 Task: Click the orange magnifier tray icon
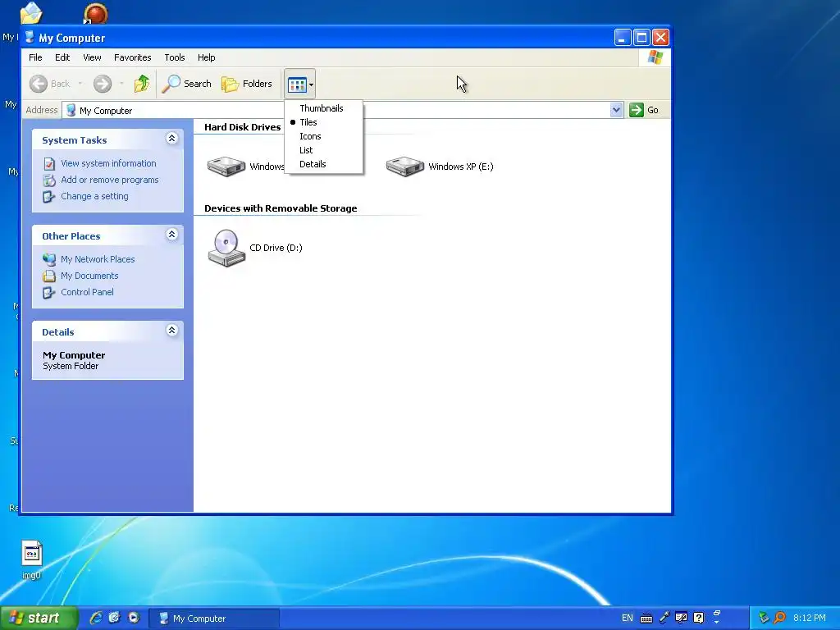tap(779, 618)
